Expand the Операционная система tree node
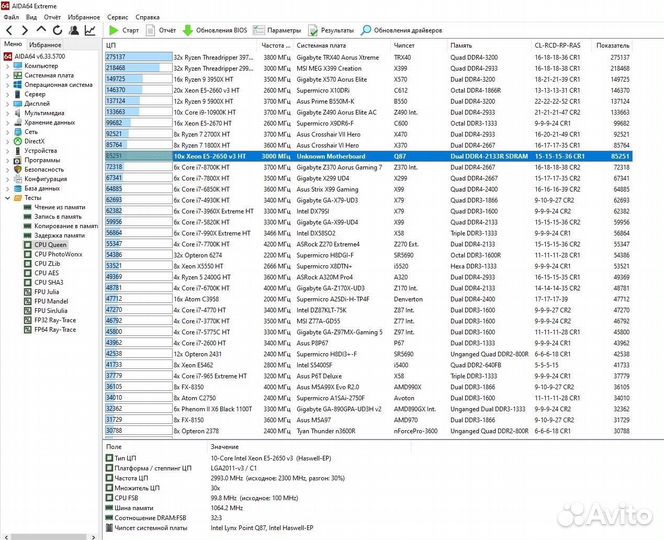 coord(7,85)
